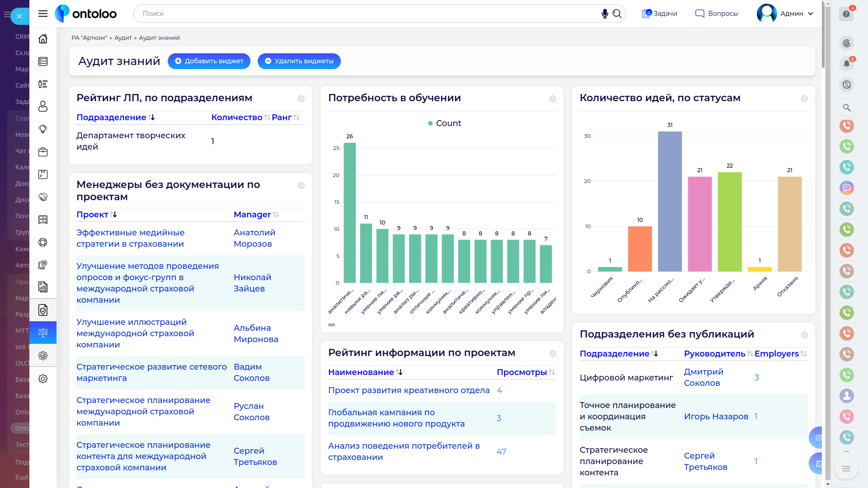868x488 pixels.
Task: Open Аудит breadcrumb link
Action: pyautogui.click(x=123, y=38)
